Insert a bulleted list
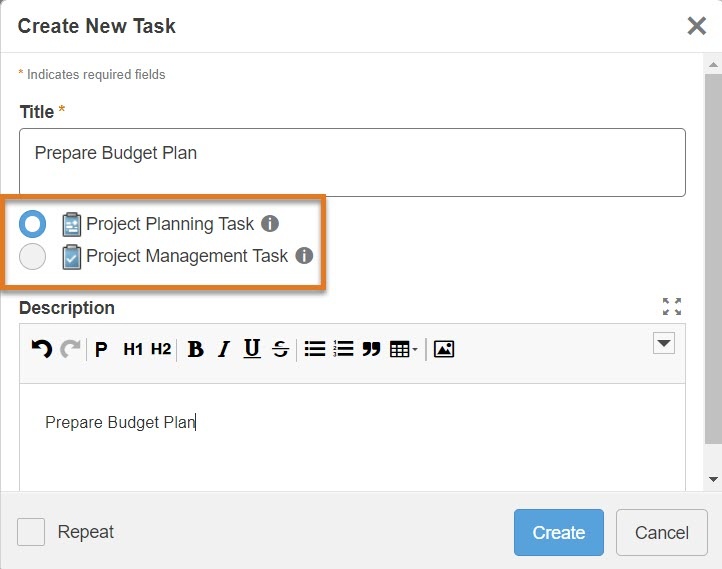The image size is (722, 569). tap(315, 349)
